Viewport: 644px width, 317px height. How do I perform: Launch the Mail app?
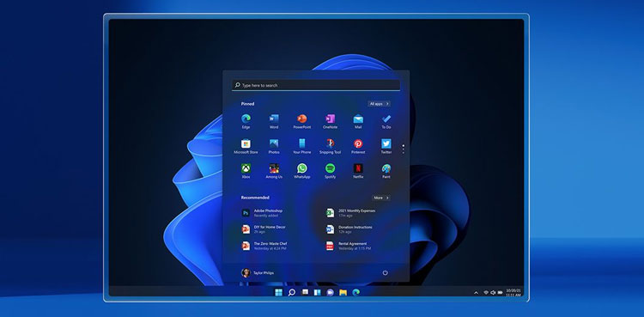pos(358,121)
